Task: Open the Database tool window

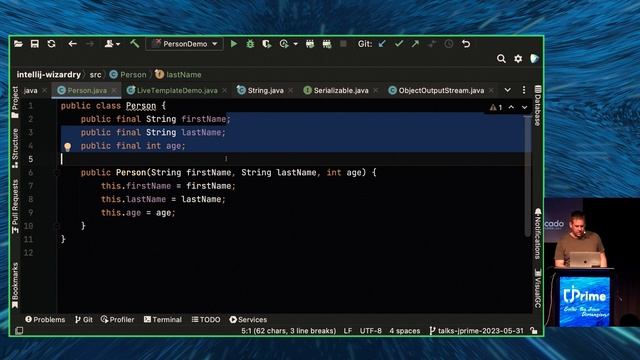Action: point(538,105)
